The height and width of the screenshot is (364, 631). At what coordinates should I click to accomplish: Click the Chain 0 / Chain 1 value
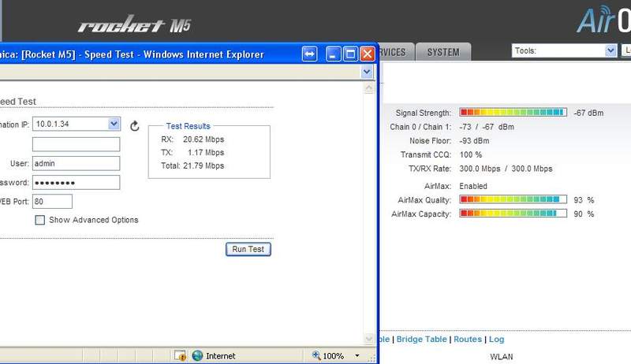pos(487,127)
